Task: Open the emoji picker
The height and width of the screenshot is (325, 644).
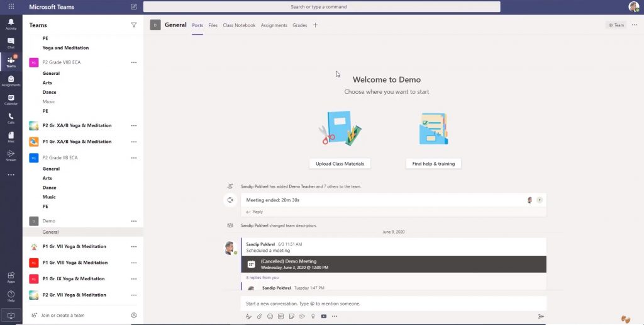Action: point(270,316)
